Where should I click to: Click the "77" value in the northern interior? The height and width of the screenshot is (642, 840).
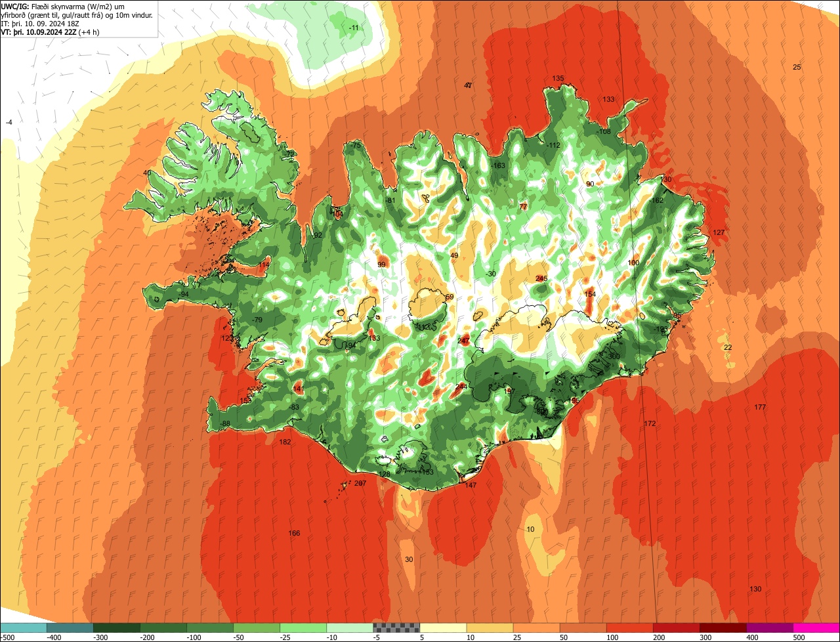click(x=523, y=206)
